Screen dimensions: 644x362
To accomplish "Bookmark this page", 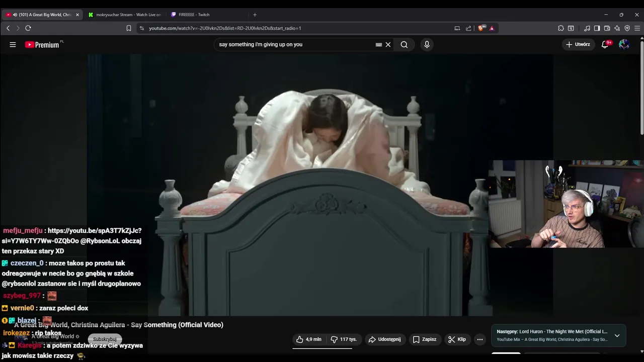I will (129, 28).
